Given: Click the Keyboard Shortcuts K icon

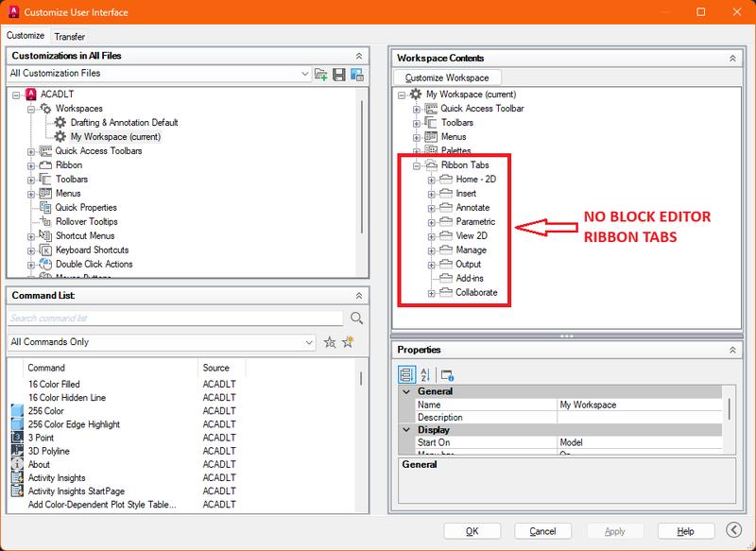Looking at the screenshot, I should click(45, 250).
